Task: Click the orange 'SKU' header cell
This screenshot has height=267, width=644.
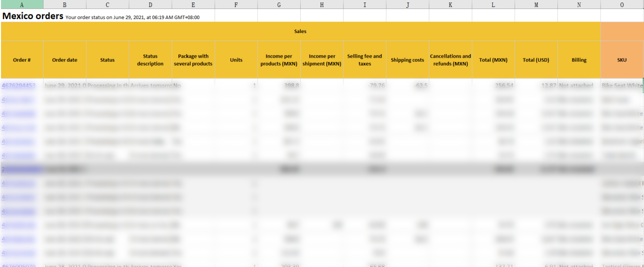Action: pyautogui.click(x=621, y=60)
